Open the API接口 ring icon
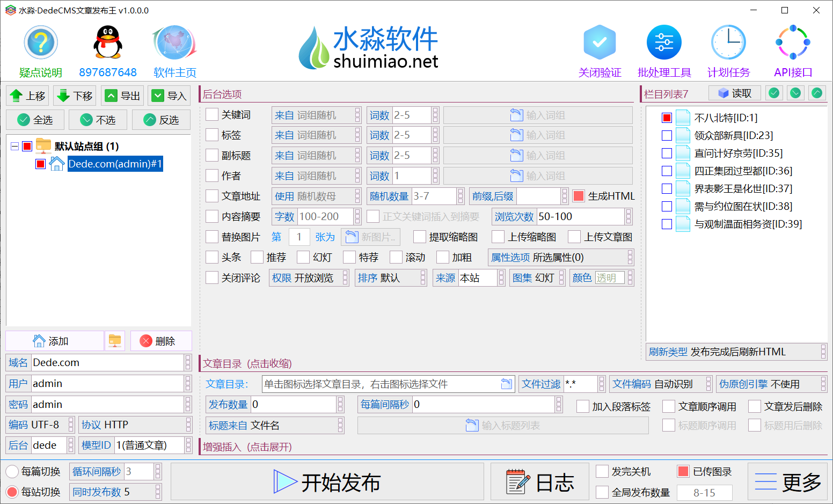Viewport: 833px width, 504px height. 793,42
